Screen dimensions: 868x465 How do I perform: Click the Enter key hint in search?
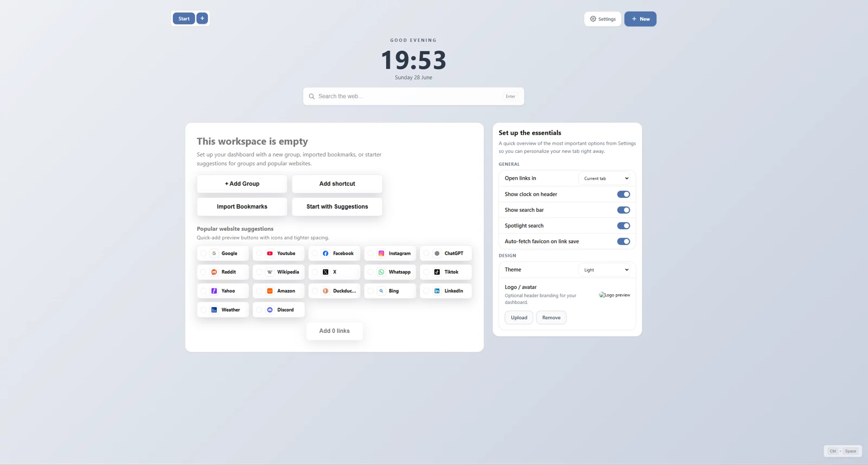click(x=510, y=96)
